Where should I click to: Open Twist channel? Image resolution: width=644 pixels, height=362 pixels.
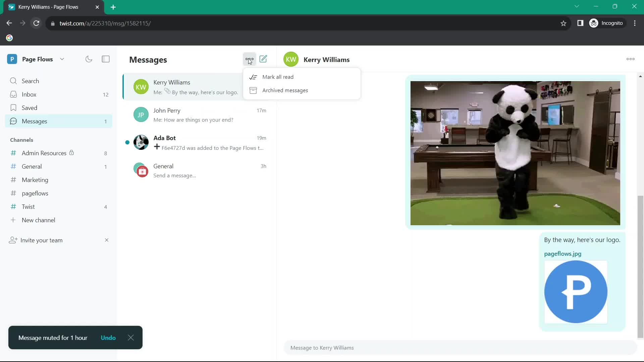point(59,206)
